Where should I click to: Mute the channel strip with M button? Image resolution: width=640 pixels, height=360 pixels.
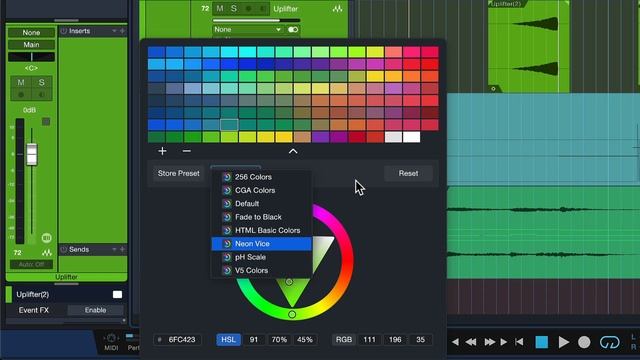point(21,82)
